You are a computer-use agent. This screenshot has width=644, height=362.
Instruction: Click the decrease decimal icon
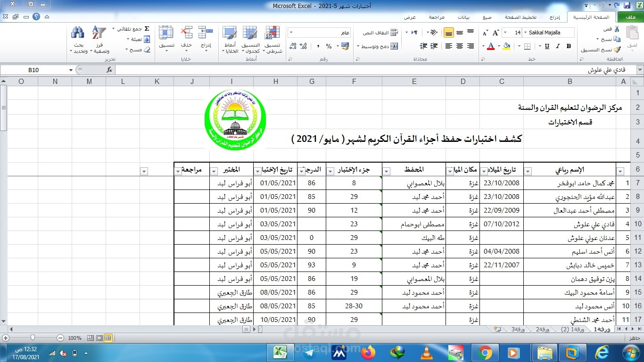pos(293,46)
